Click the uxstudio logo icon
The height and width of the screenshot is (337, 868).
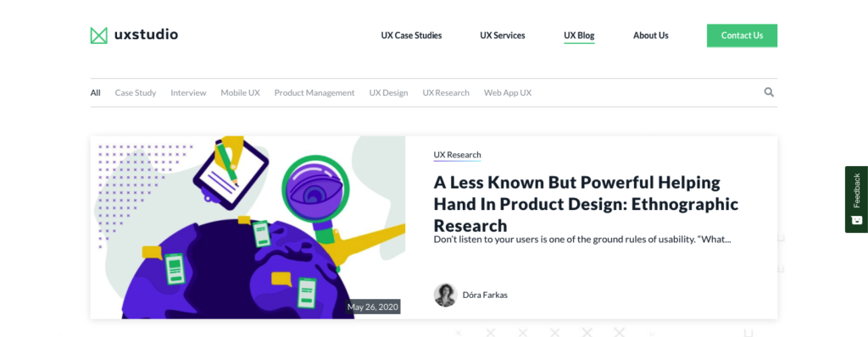(x=98, y=36)
